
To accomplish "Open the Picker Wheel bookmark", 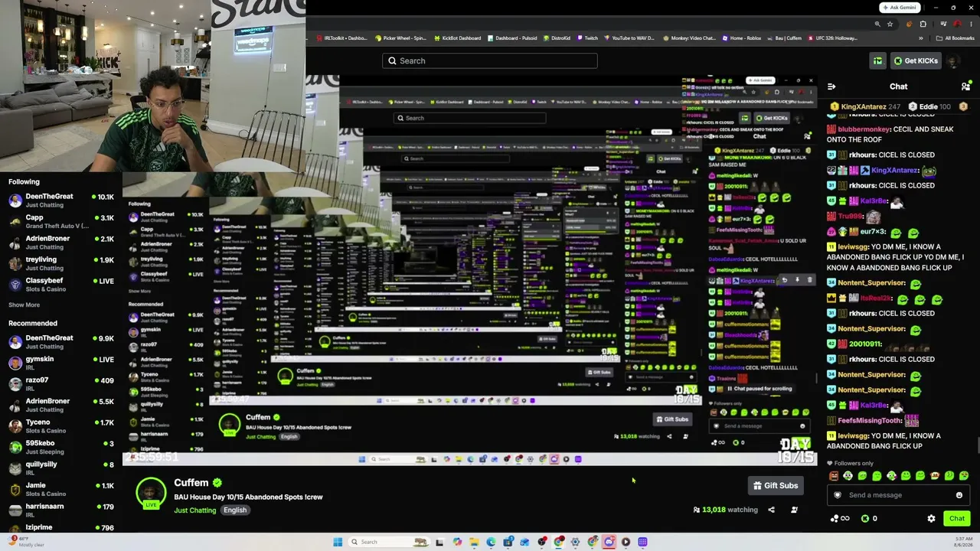I will tap(399, 38).
